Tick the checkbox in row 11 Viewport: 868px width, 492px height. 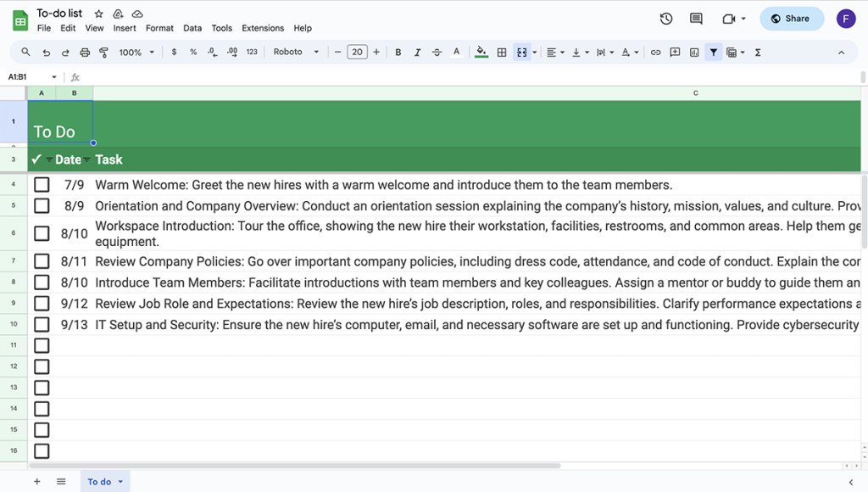tap(42, 345)
